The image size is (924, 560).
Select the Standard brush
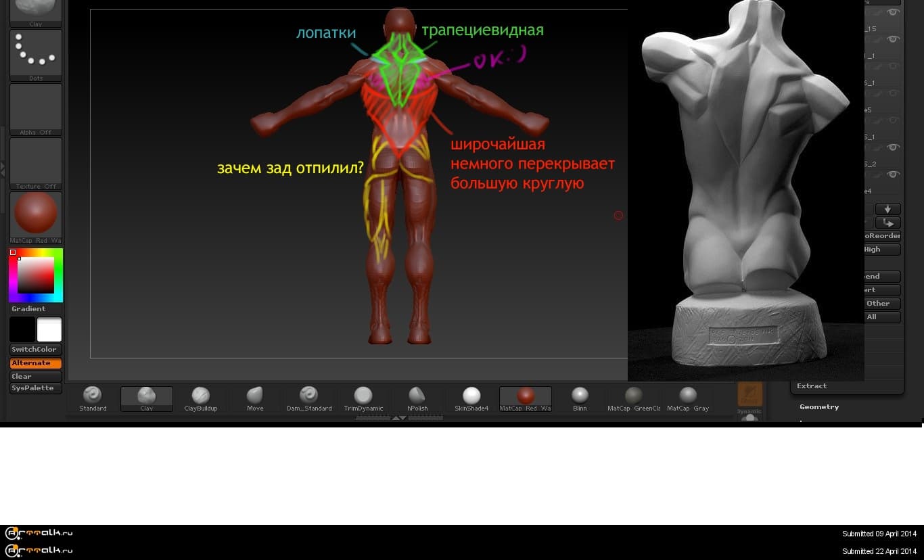93,398
